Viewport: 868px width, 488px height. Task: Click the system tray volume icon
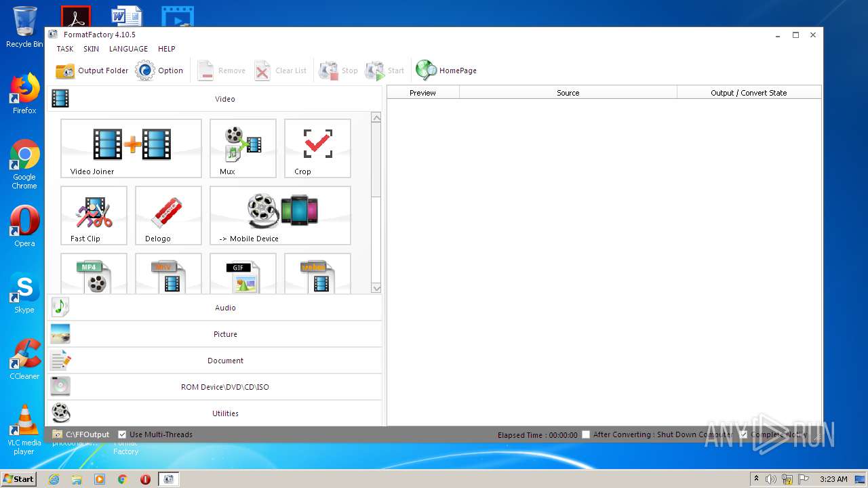771,479
